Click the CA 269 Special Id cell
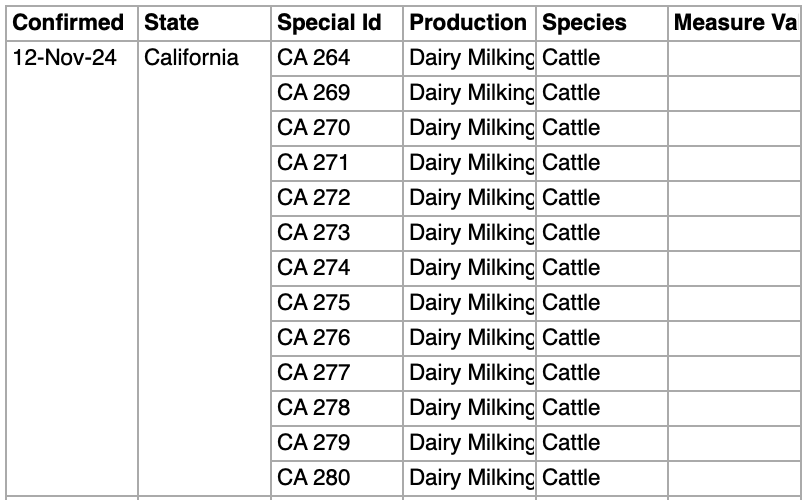Image resolution: width=810 pixels, height=500 pixels. pyautogui.click(x=314, y=93)
